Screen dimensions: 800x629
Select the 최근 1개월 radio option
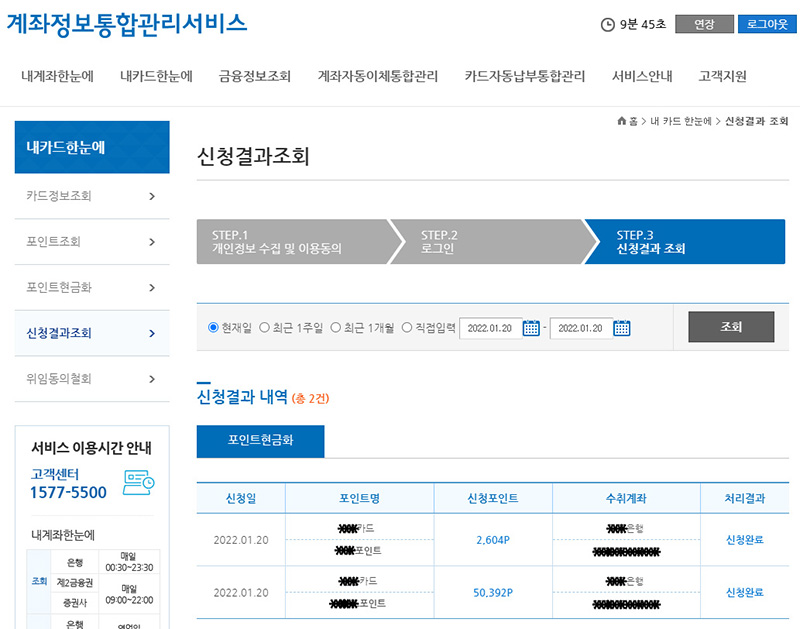pos(336,328)
